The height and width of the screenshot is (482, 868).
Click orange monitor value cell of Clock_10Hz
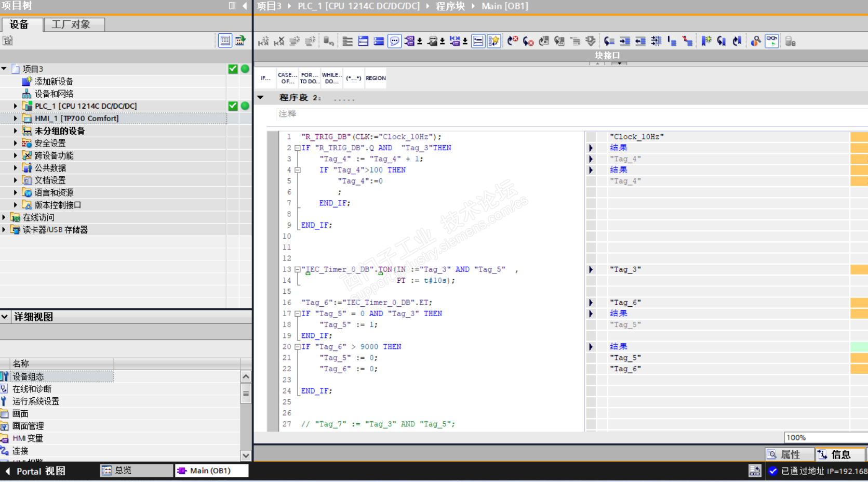tap(859, 137)
